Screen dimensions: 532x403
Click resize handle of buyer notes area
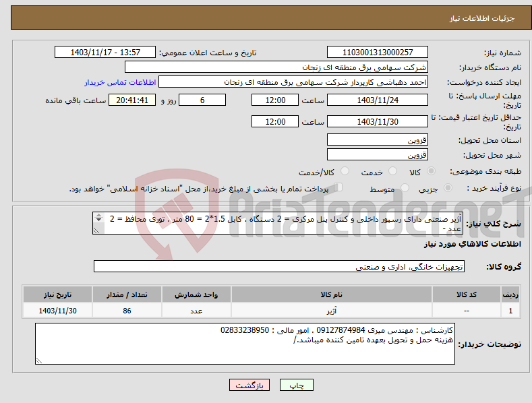coord(38,361)
